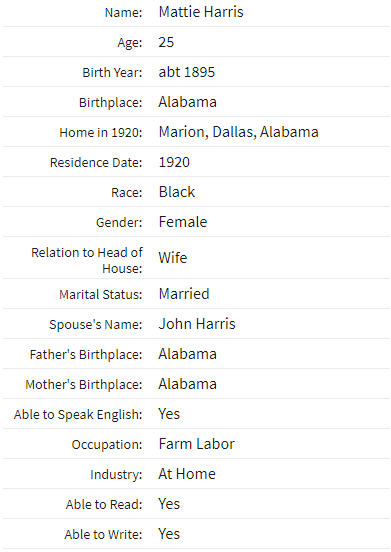The height and width of the screenshot is (552, 391).
Task: Click the birth year abt 1895
Action: [x=187, y=72]
